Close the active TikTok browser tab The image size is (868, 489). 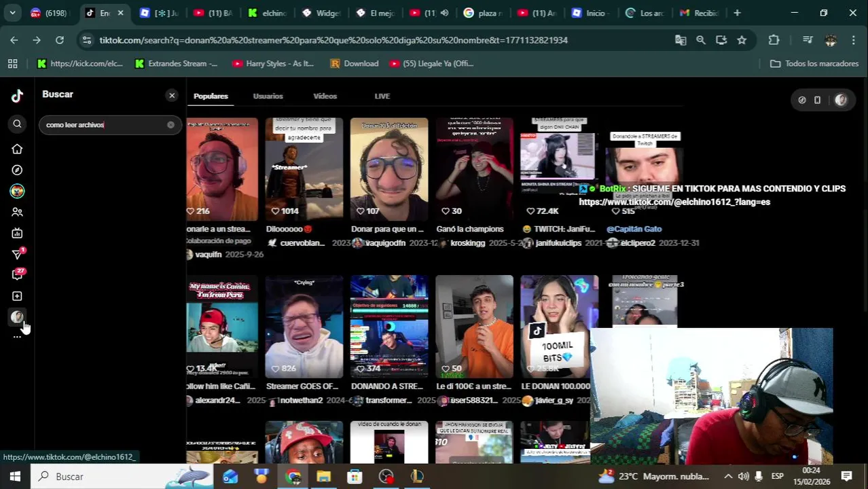(x=120, y=13)
